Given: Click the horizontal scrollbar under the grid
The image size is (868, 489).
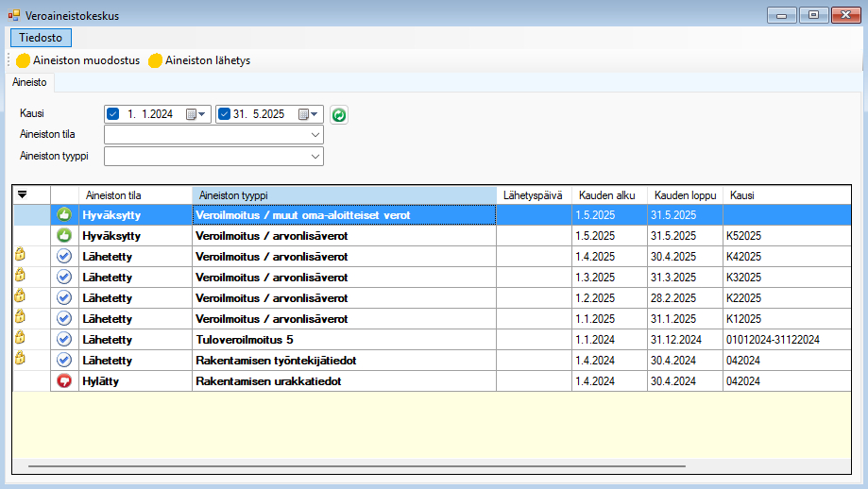Looking at the screenshot, I should pos(357,466).
